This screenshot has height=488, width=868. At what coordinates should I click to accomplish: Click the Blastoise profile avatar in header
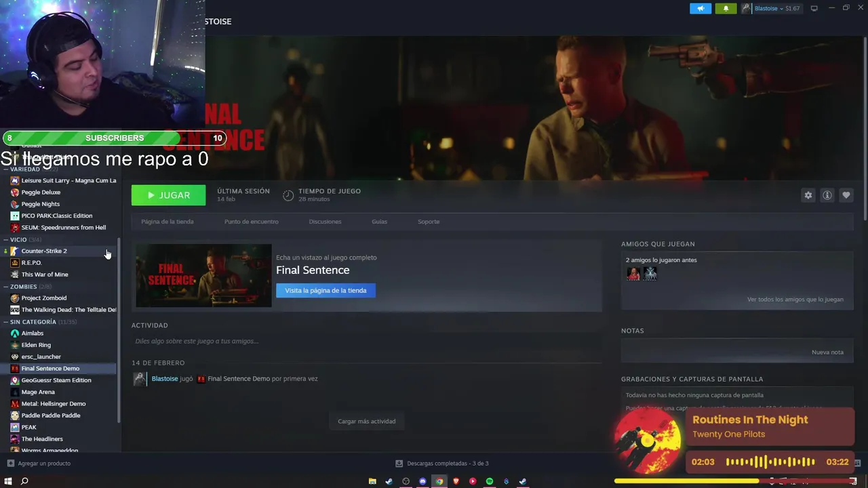pos(746,9)
